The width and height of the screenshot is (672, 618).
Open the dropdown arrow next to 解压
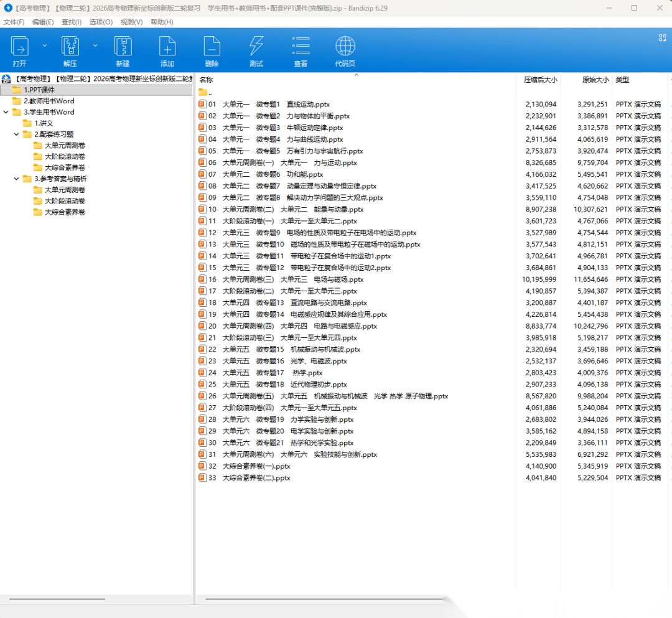point(95,45)
